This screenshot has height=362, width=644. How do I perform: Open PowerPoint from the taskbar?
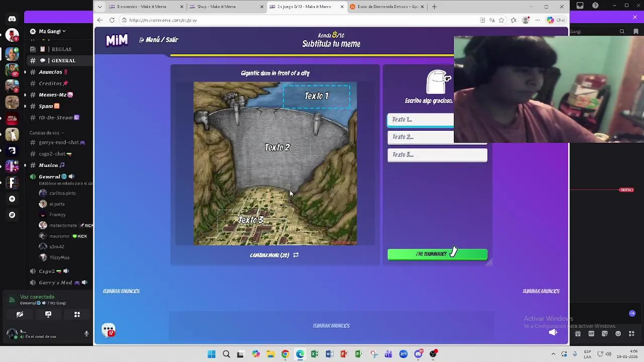[344, 354]
